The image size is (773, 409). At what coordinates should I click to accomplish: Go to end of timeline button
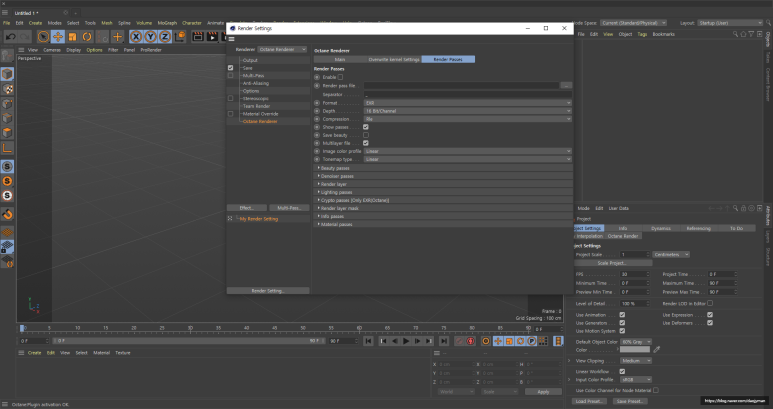click(444, 341)
